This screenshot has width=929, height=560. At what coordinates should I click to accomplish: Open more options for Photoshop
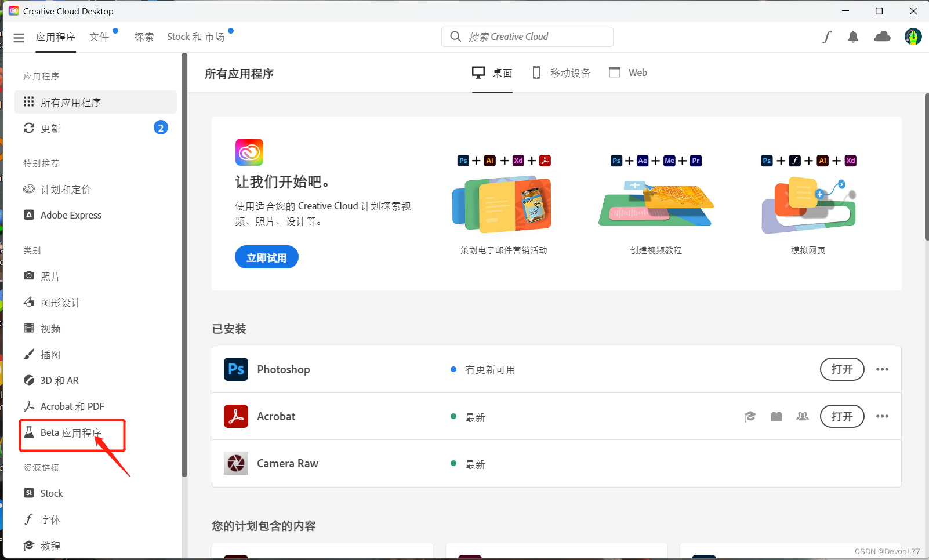tap(882, 369)
